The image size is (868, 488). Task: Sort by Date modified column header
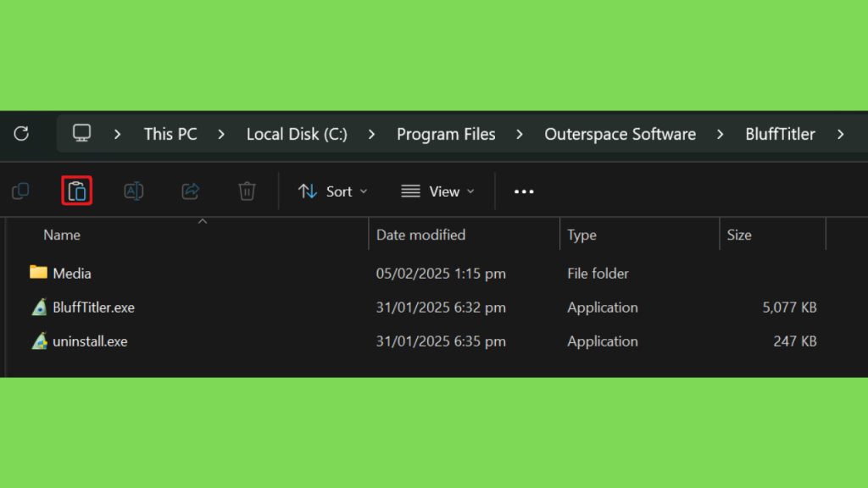[420, 235]
